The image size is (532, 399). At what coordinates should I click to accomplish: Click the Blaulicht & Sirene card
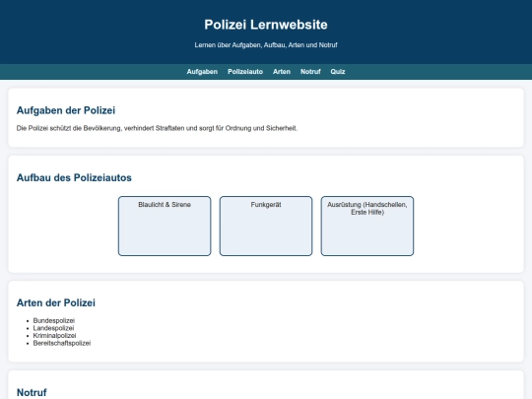165,226
